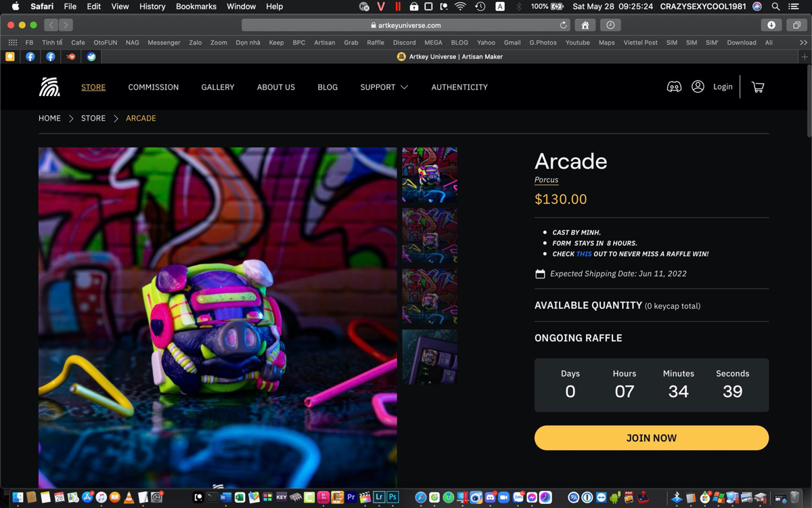Image resolution: width=812 pixels, height=508 pixels.
Task: Click the Safari address bar field
Action: click(406, 25)
